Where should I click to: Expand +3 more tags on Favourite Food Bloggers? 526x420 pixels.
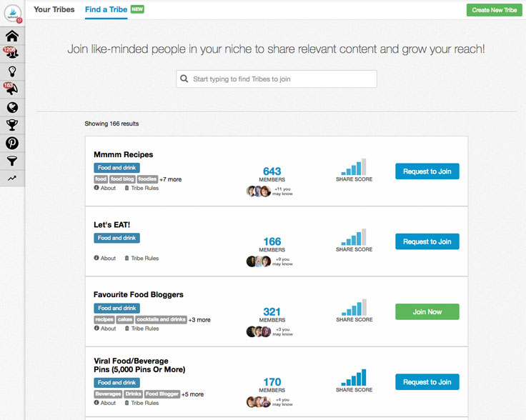(x=199, y=320)
